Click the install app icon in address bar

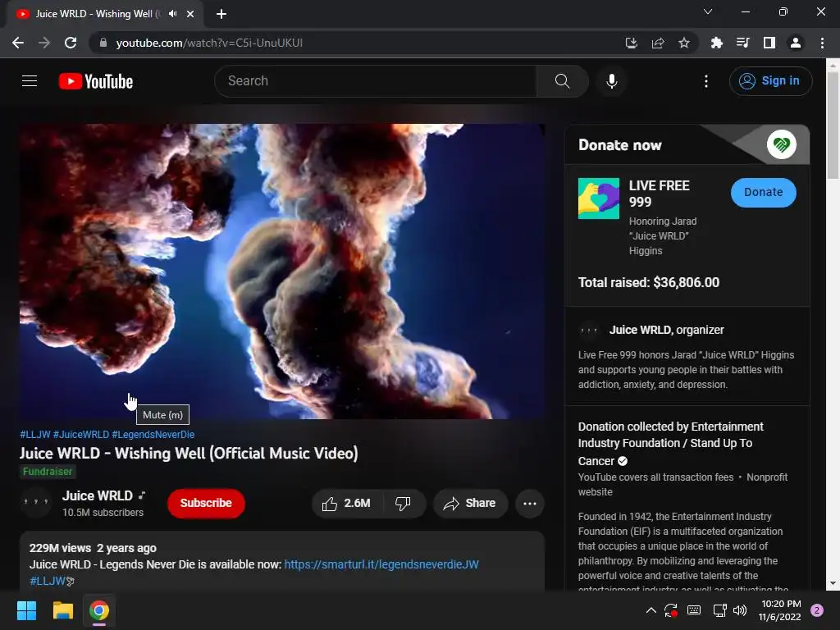coord(631,43)
